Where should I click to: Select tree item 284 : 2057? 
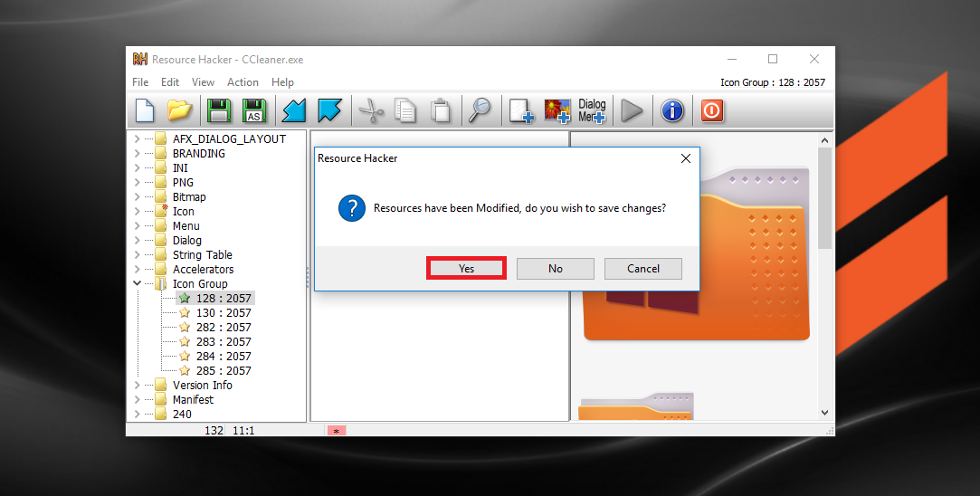point(215,356)
